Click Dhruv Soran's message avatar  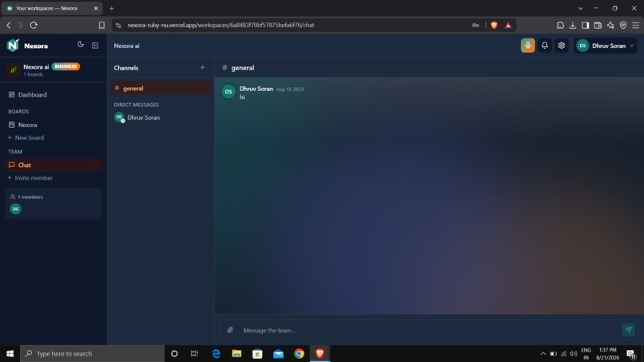tap(229, 92)
